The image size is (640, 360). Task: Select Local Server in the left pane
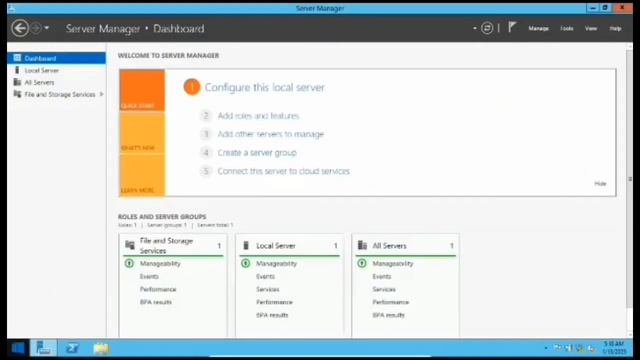coord(56,70)
